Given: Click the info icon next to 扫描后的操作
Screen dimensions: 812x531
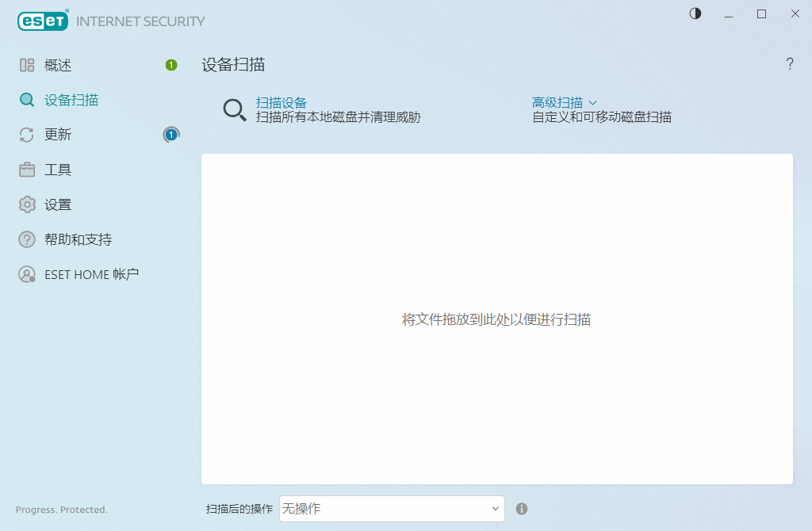Looking at the screenshot, I should (x=522, y=509).
